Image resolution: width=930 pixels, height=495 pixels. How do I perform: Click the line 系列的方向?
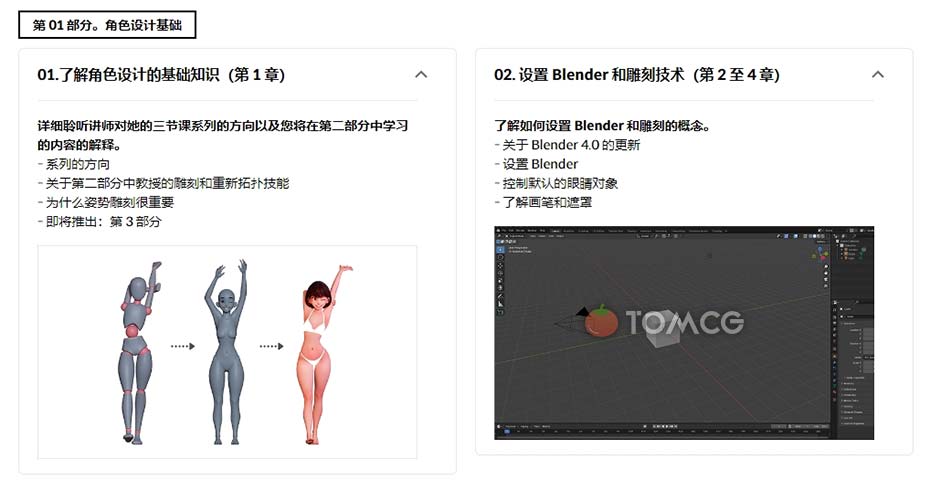(x=74, y=164)
